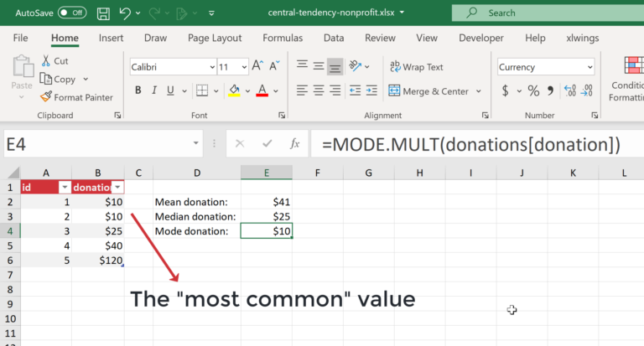Click Center align text icon
Screen dimensions: 644x346
(x=319, y=90)
